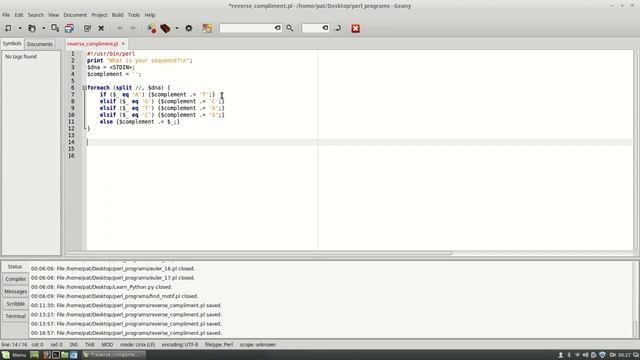Click 'mode: Unix (LF)' in status bar
The width and height of the screenshot is (640, 360).
(138, 344)
